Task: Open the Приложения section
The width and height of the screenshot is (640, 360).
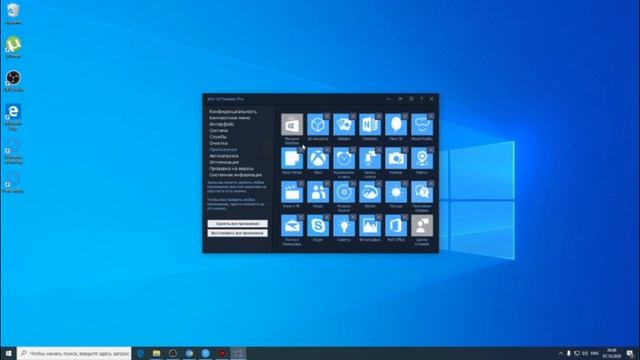Action: [x=223, y=149]
